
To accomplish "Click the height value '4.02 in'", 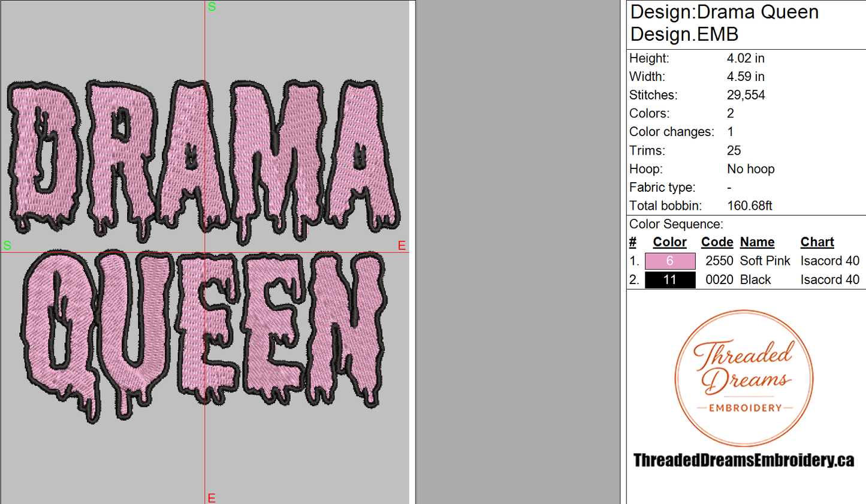I will (746, 58).
